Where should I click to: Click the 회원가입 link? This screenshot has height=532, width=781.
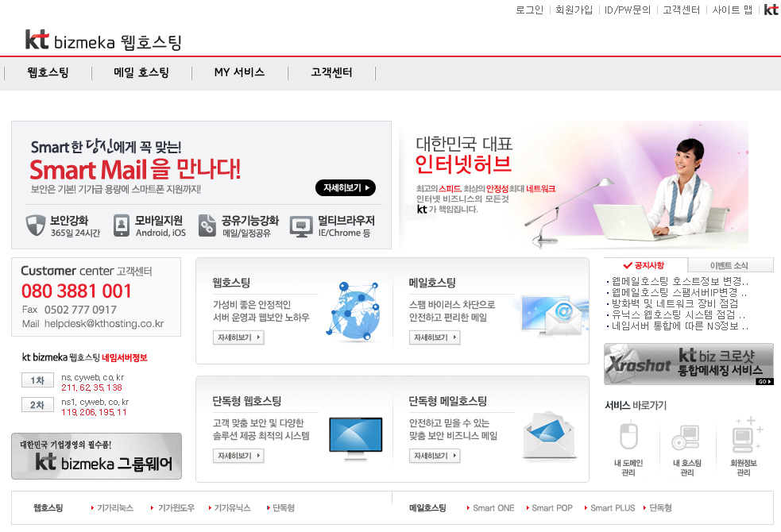[574, 10]
